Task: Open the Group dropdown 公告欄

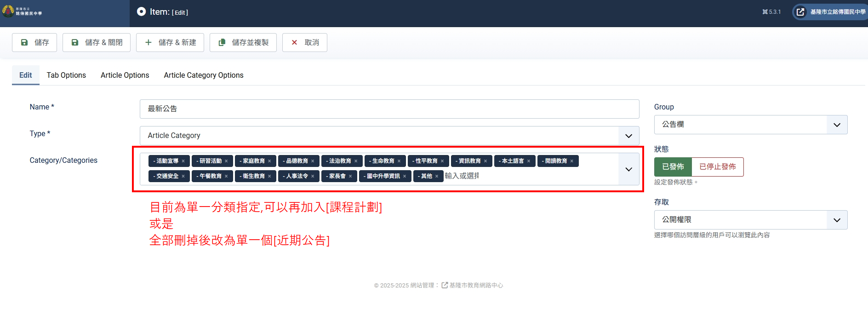Action: coord(837,125)
